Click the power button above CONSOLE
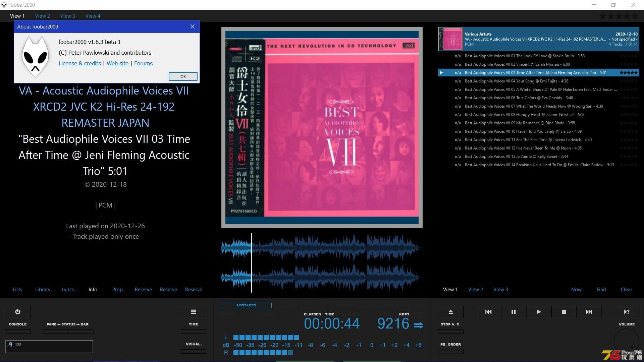This screenshot has height=362, width=644. [x=18, y=312]
